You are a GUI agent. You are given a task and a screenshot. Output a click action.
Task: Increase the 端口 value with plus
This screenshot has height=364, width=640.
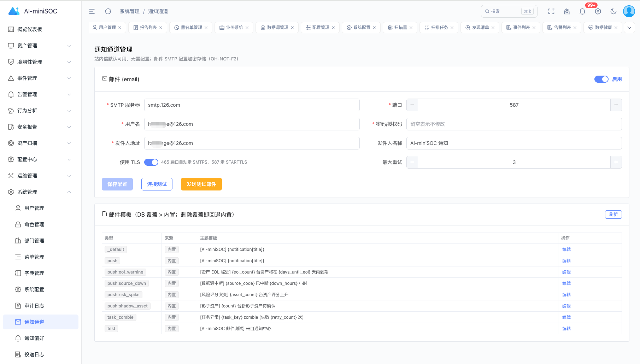616,105
